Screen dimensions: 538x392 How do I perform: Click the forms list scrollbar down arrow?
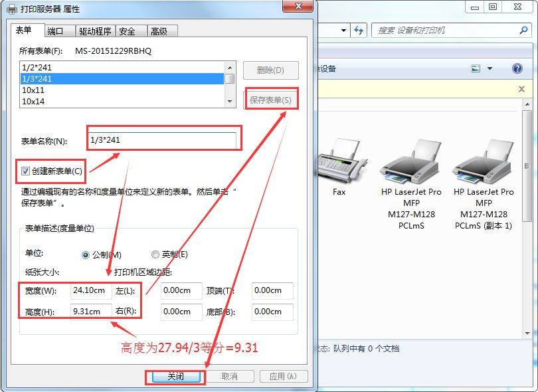pos(230,101)
